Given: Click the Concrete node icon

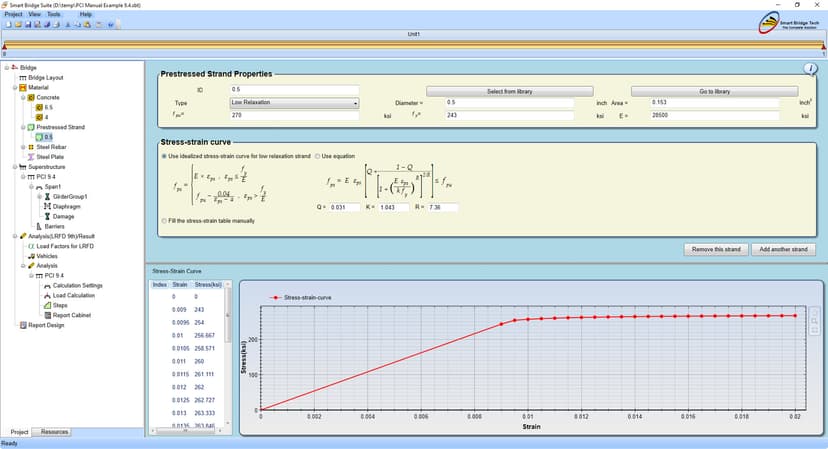Looking at the screenshot, I should click(31, 98).
